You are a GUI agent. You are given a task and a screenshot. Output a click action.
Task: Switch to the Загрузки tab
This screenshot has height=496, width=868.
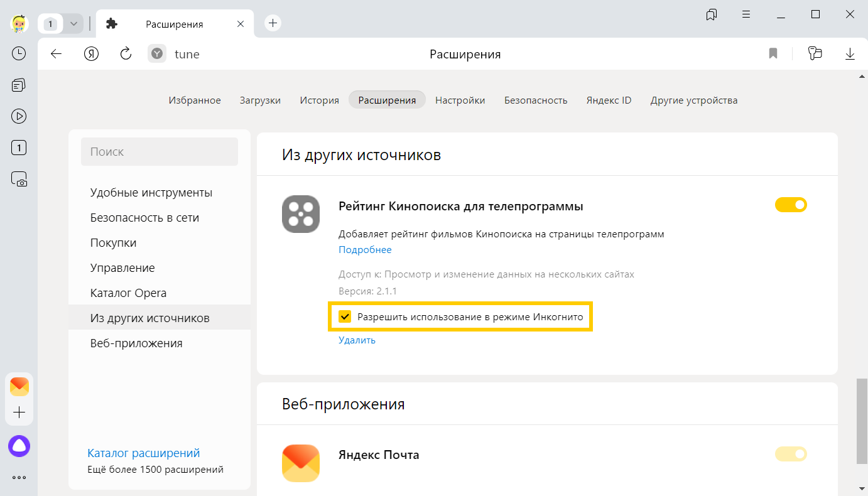click(260, 100)
